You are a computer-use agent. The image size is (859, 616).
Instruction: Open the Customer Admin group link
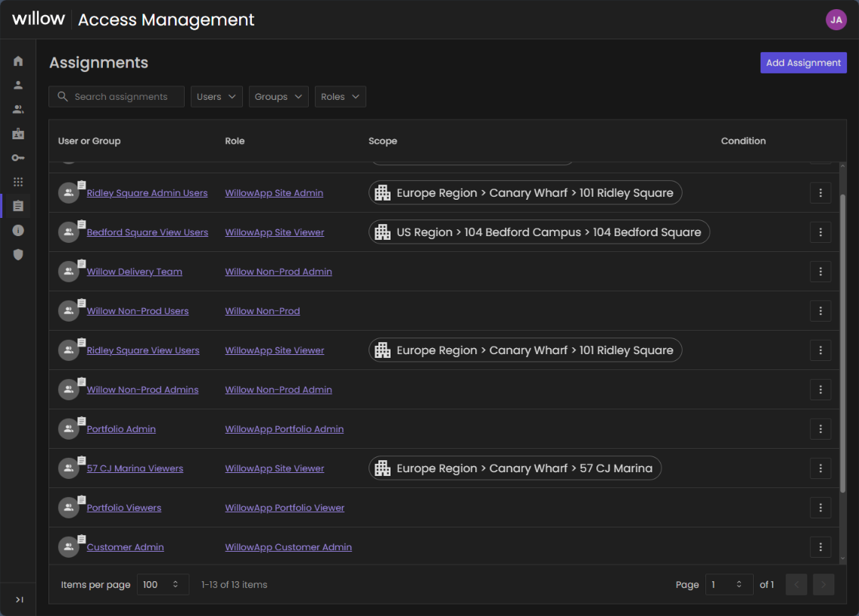point(125,547)
